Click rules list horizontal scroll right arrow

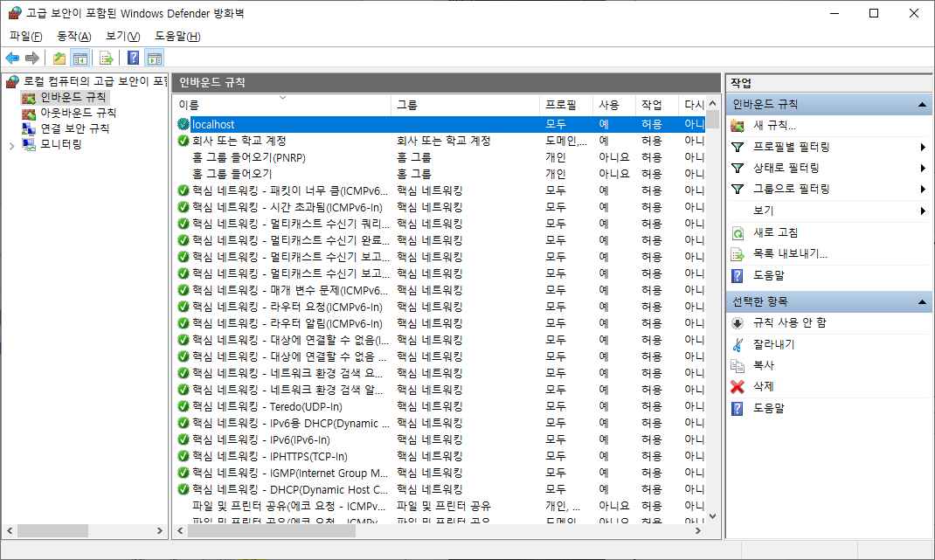pos(698,531)
